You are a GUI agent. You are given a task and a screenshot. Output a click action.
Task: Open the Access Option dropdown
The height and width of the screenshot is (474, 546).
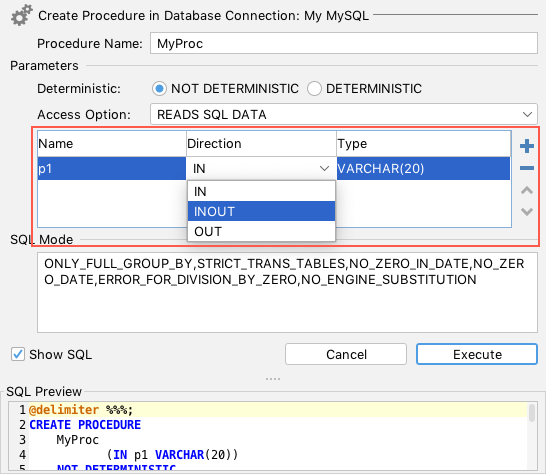pos(344,114)
